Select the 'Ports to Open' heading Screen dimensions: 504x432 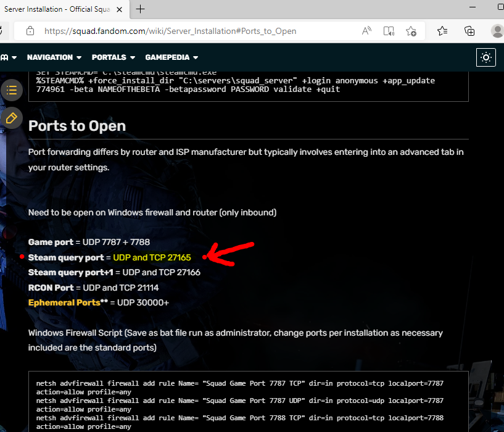[x=77, y=126]
